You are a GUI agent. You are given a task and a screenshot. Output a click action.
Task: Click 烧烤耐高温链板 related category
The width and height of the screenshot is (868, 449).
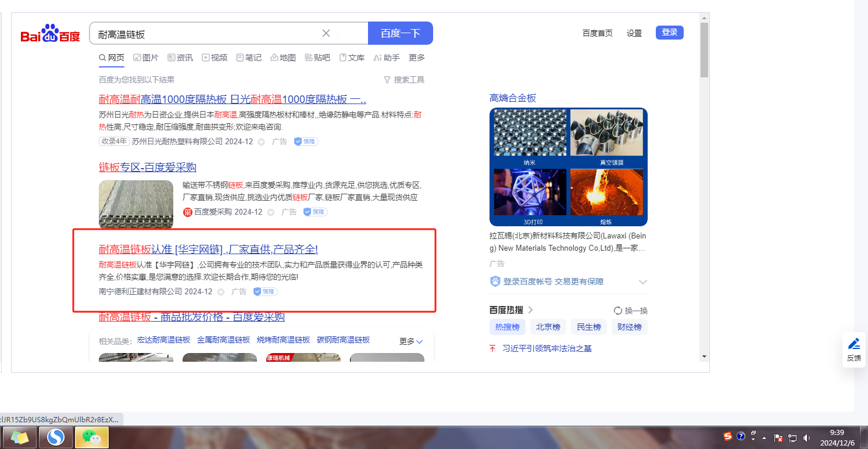[x=284, y=340]
